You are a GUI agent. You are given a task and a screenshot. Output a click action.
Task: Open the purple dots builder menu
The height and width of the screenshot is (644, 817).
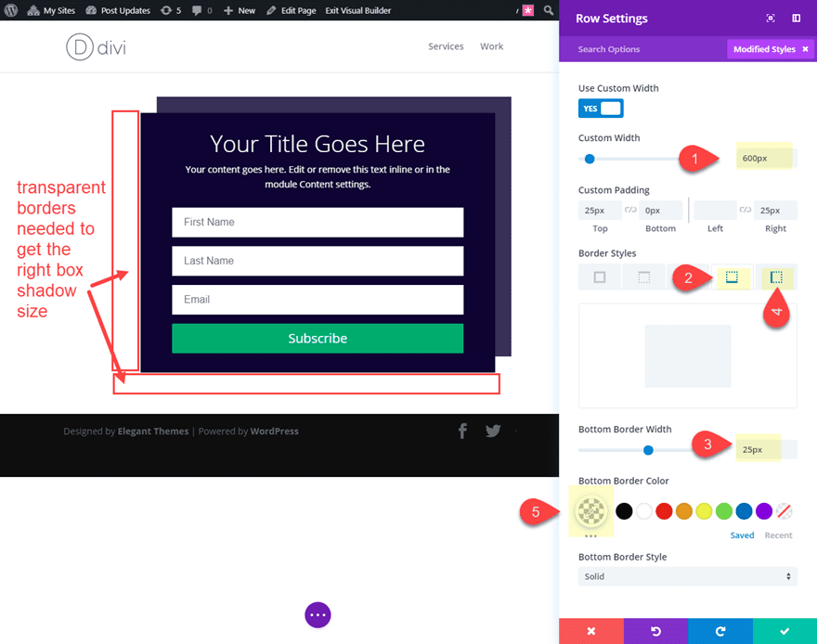point(318,614)
